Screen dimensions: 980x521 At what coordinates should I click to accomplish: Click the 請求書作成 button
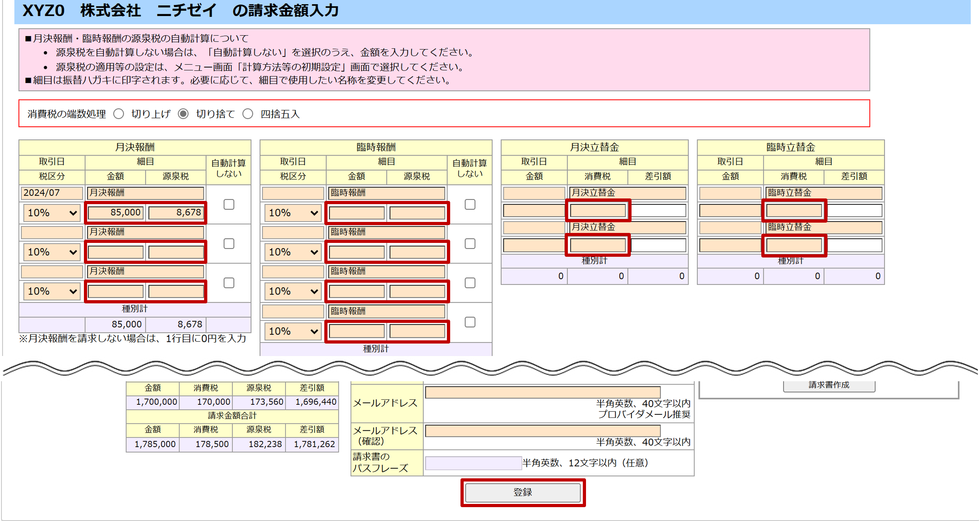point(829,386)
